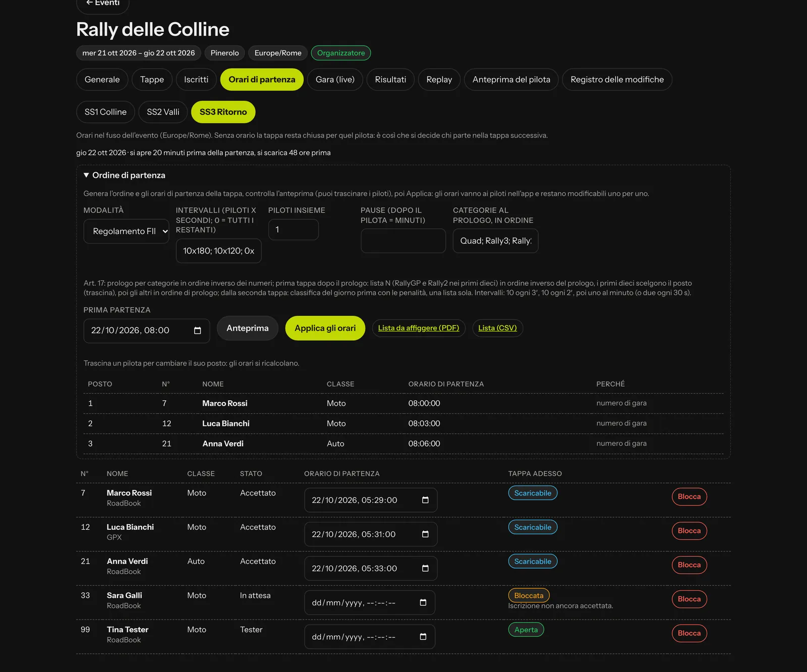Open calendar icon in Marco Rossi's start time
This screenshot has width=807, height=672.
(425, 500)
